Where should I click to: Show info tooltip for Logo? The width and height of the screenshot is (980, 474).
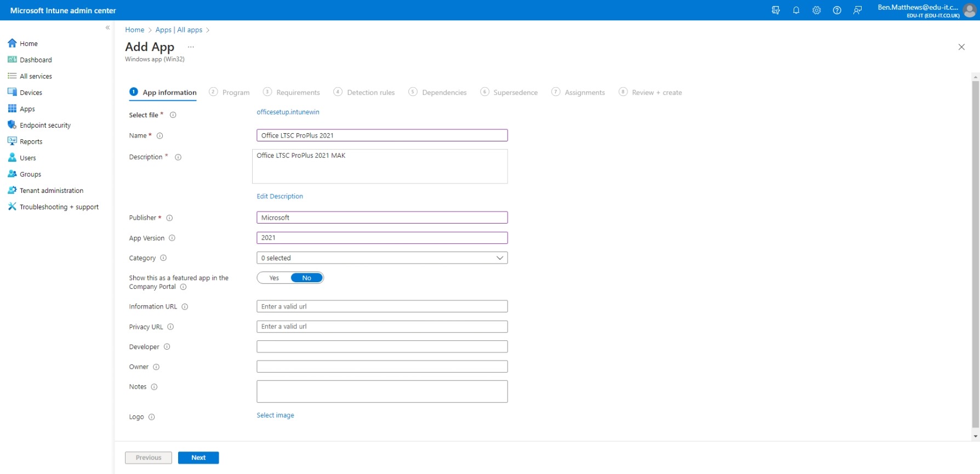pos(152,417)
